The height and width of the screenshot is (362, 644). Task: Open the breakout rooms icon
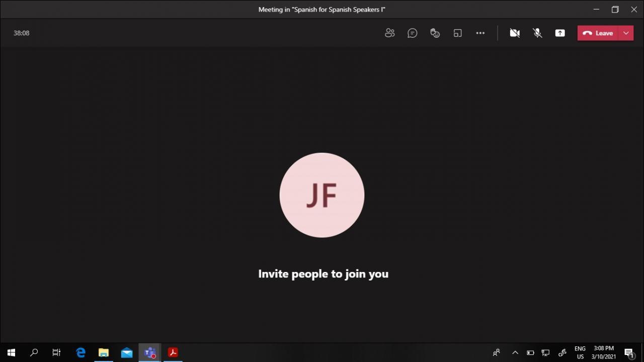click(x=457, y=33)
